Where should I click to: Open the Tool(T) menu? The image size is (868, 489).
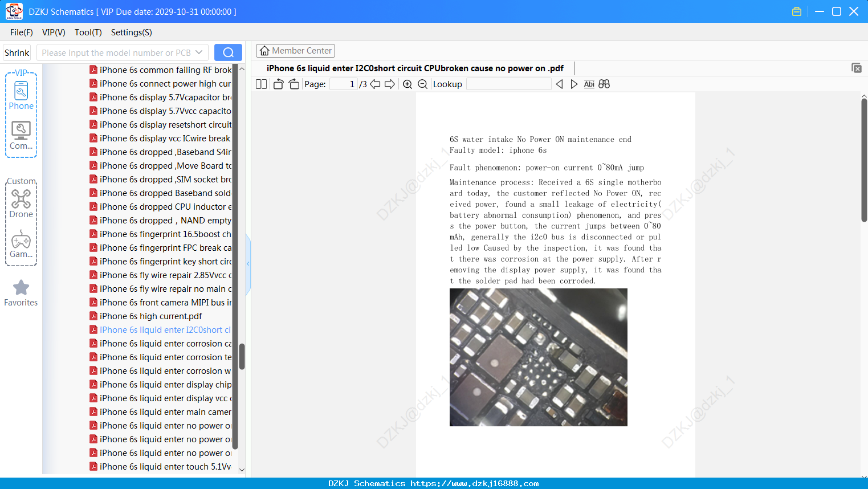tap(88, 32)
